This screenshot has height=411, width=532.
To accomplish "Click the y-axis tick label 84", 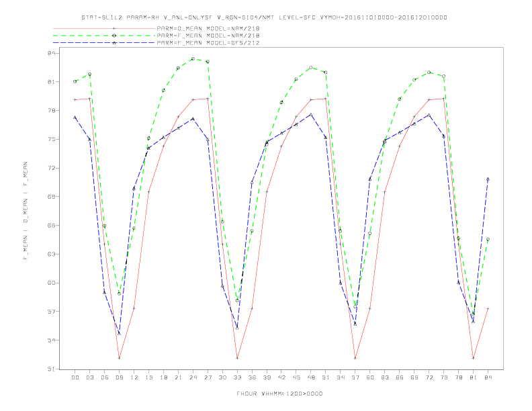I will (51, 53).
